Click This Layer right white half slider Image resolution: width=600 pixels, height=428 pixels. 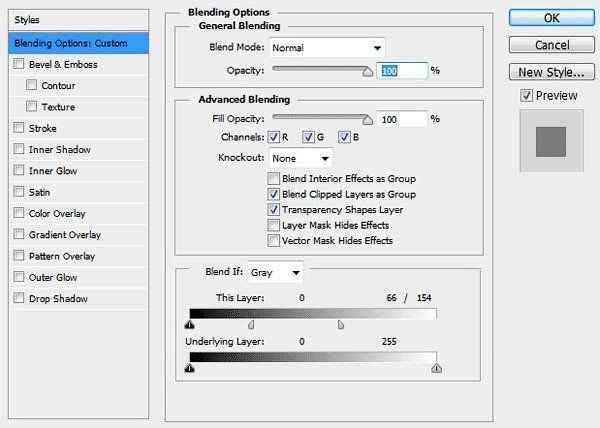click(341, 325)
